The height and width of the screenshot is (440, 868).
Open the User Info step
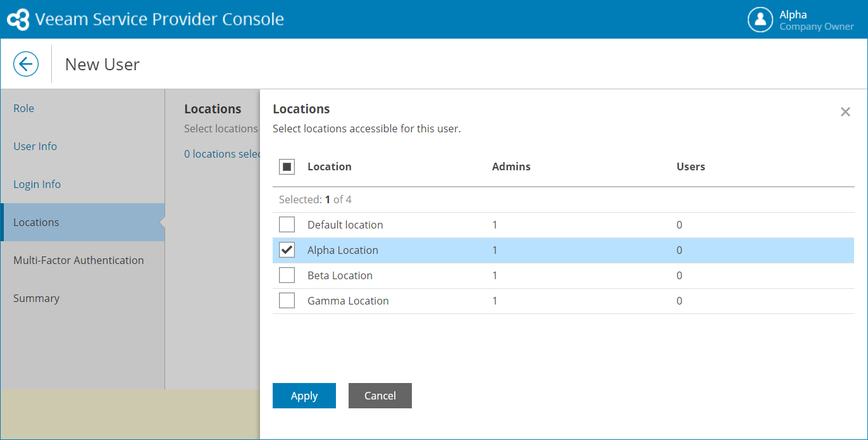(x=35, y=146)
